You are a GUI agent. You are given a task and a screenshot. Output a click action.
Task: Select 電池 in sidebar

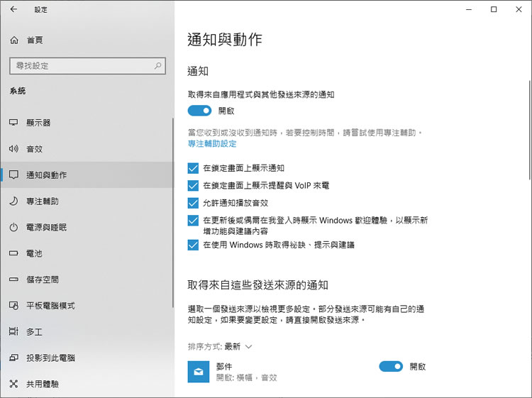pyautogui.click(x=87, y=253)
